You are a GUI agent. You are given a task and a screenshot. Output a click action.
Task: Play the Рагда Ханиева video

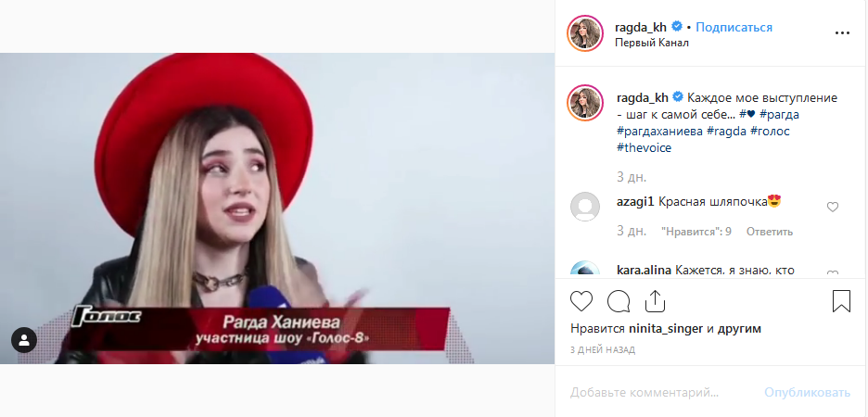(277, 208)
